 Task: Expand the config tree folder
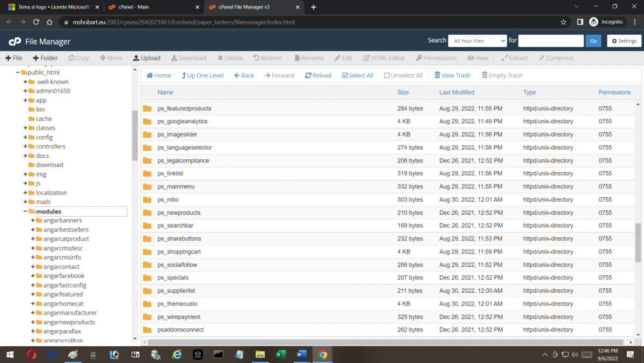coord(25,137)
